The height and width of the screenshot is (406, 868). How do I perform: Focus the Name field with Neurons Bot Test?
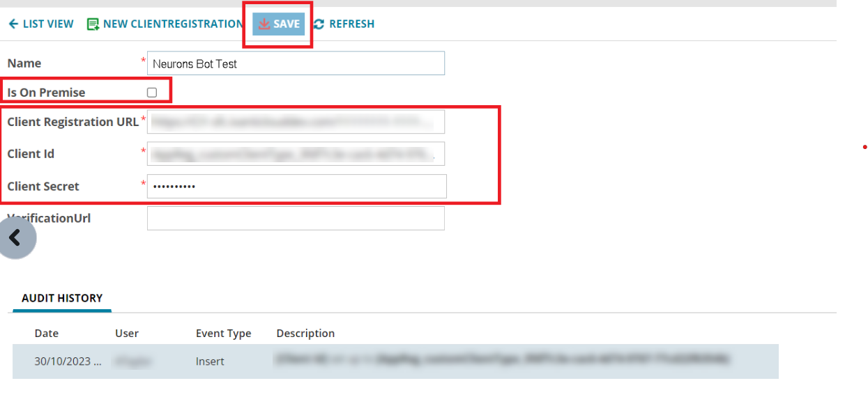coord(296,63)
